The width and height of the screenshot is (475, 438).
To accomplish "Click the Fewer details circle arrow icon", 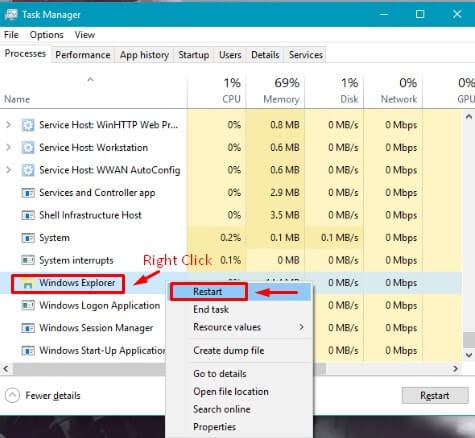I will point(12,396).
